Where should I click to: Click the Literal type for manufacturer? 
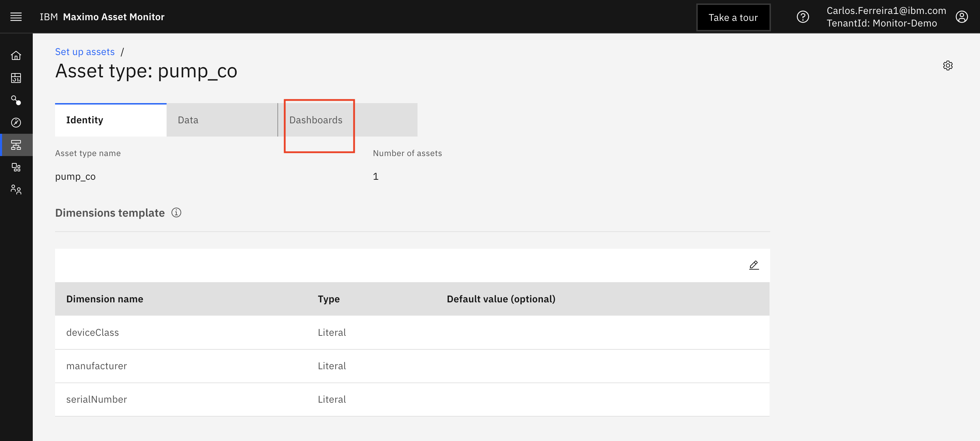click(x=332, y=366)
